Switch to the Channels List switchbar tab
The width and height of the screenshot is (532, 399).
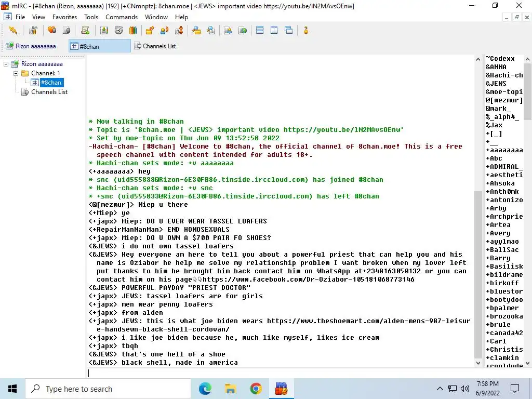pyautogui.click(x=155, y=46)
